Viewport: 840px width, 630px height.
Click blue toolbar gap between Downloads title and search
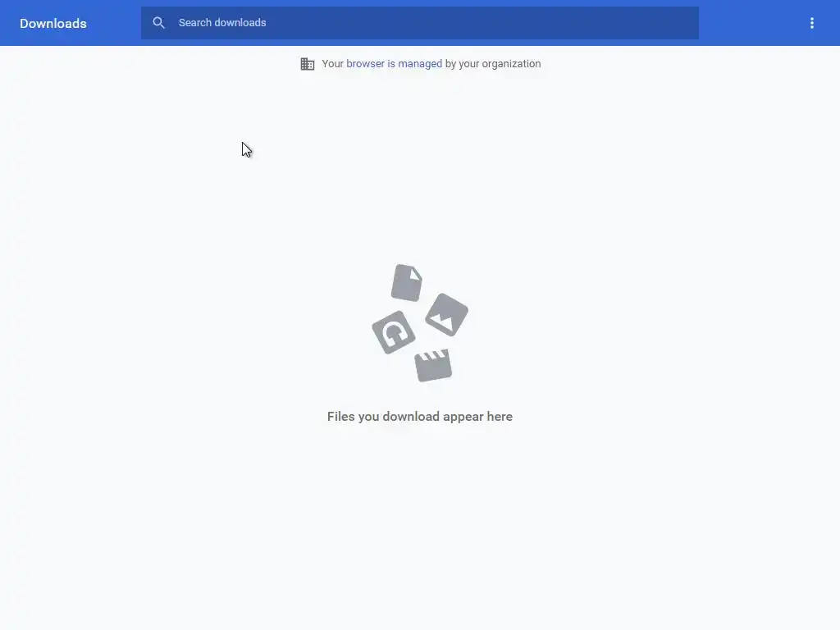(113, 23)
